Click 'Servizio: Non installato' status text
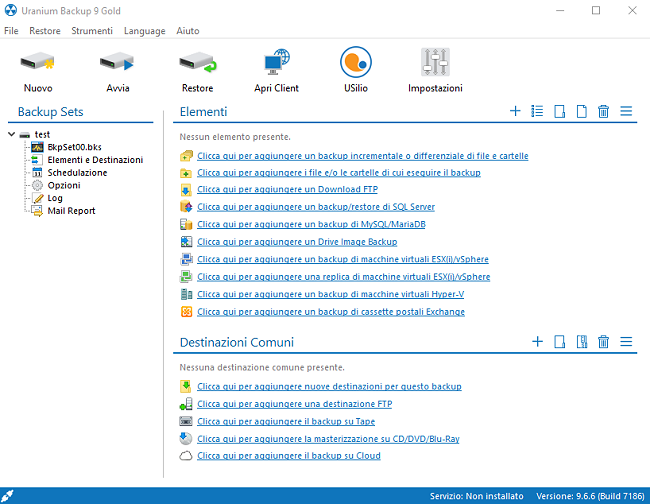This screenshot has height=504, width=650. pos(476,496)
